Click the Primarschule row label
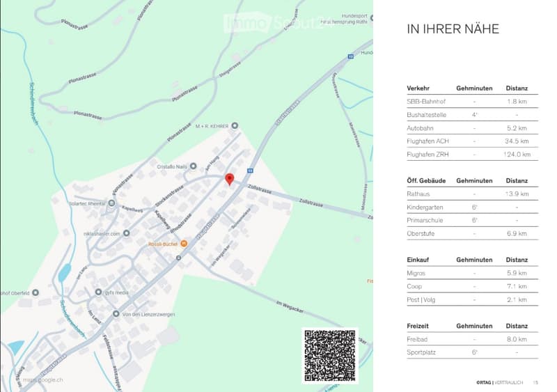This screenshot has width=557, height=392. (425, 220)
